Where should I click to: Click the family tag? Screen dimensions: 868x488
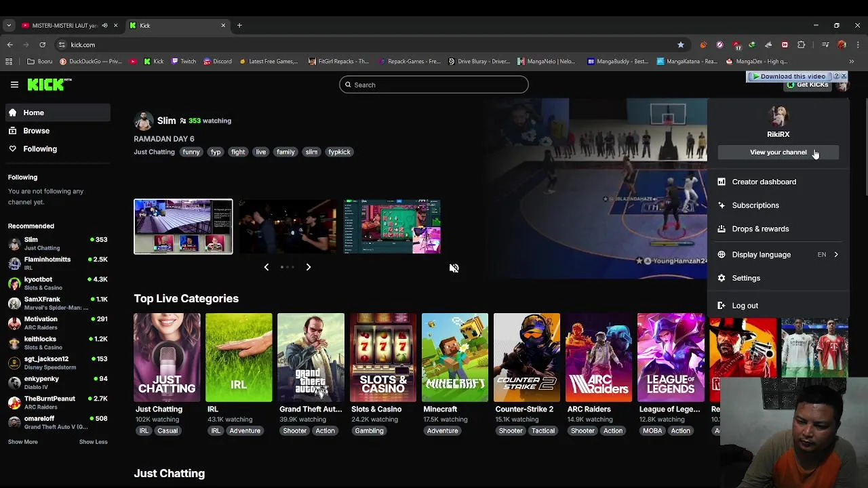pyautogui.click(x=285, y=152)
